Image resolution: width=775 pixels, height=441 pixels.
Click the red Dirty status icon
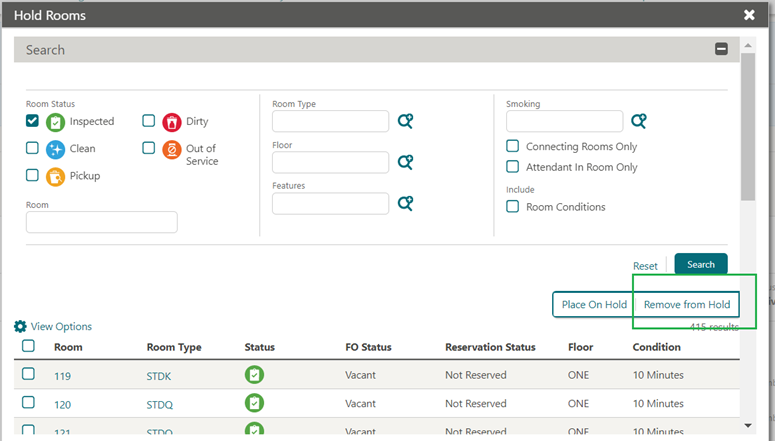click(171, 122)
